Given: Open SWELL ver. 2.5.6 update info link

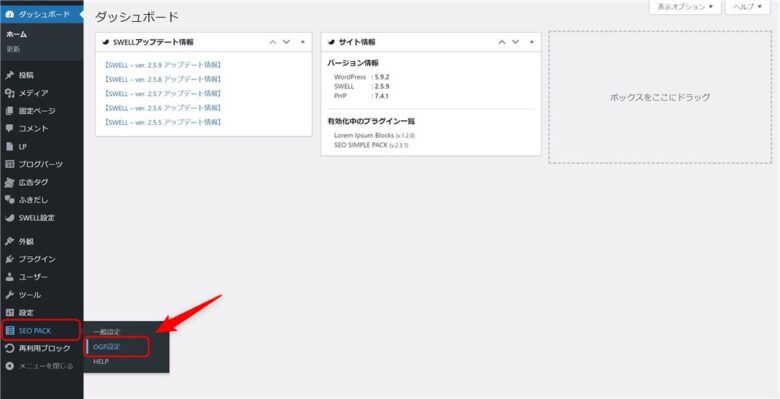Looking at the screenshot, I should click(x=163, y=108).
